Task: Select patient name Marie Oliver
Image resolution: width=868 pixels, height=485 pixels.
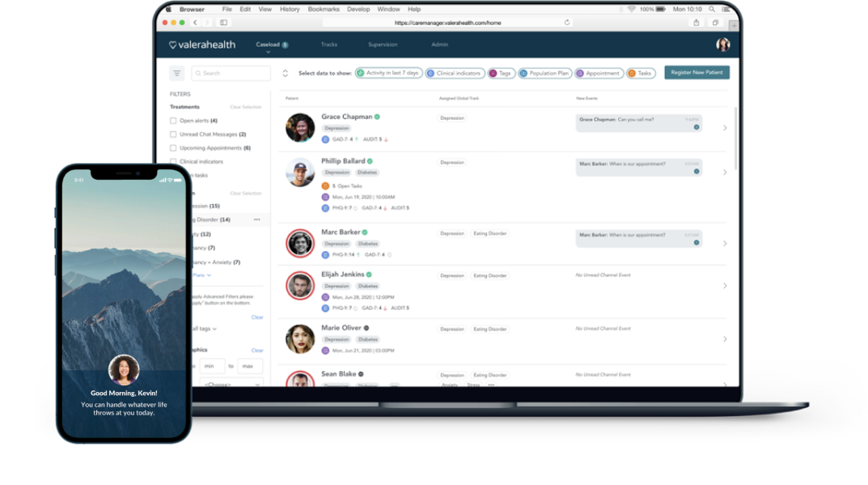Action: [341, 328]
